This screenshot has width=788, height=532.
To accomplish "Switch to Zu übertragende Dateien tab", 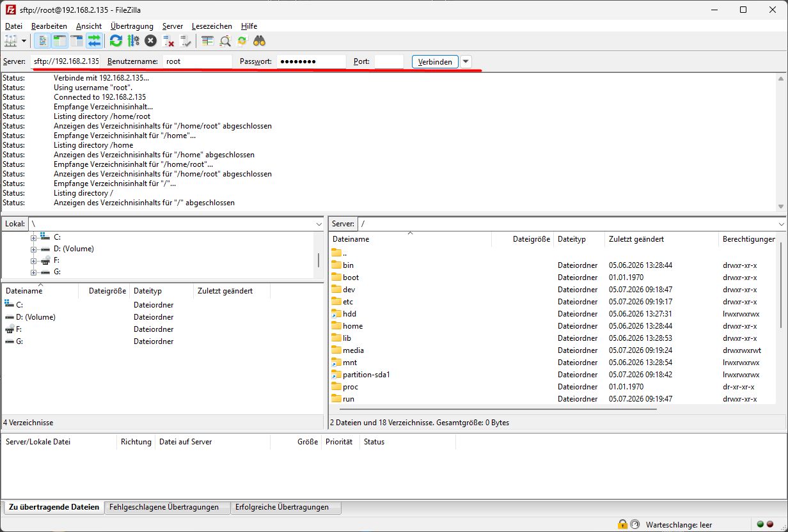I will click(x=54, y=507).
